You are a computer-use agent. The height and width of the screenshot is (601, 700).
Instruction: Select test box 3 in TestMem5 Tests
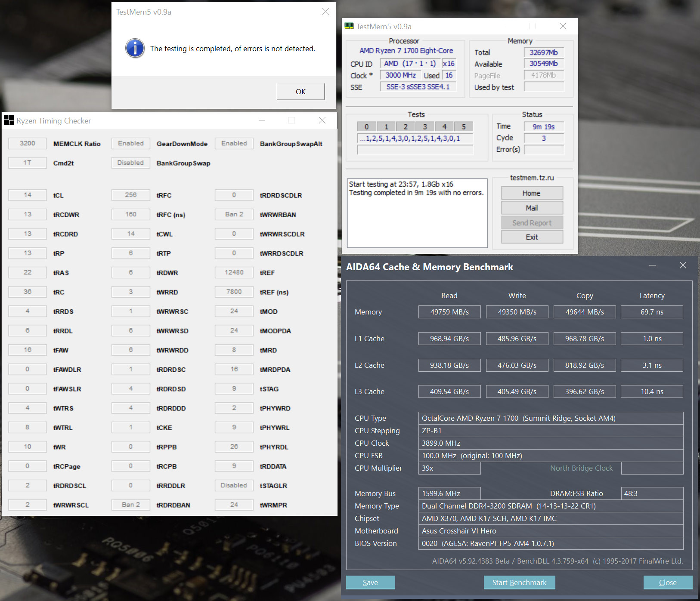pos(425,126)
